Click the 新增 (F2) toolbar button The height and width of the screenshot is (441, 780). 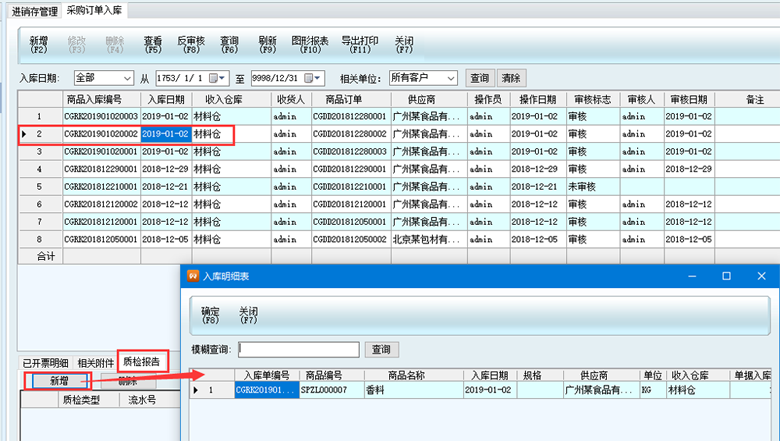[38, 45]
